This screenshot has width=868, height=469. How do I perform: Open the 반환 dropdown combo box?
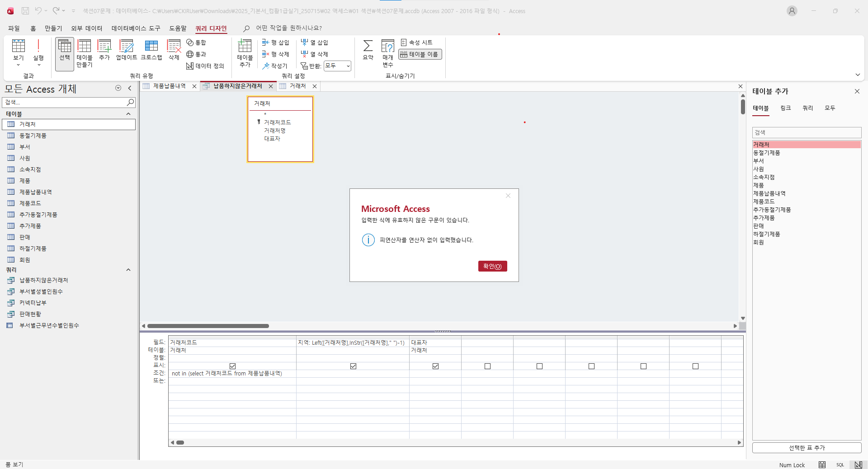pos(337,66)
